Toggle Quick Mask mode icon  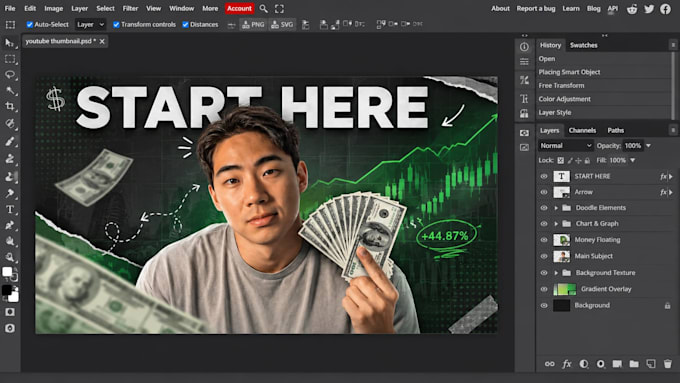tap(10, 312)
